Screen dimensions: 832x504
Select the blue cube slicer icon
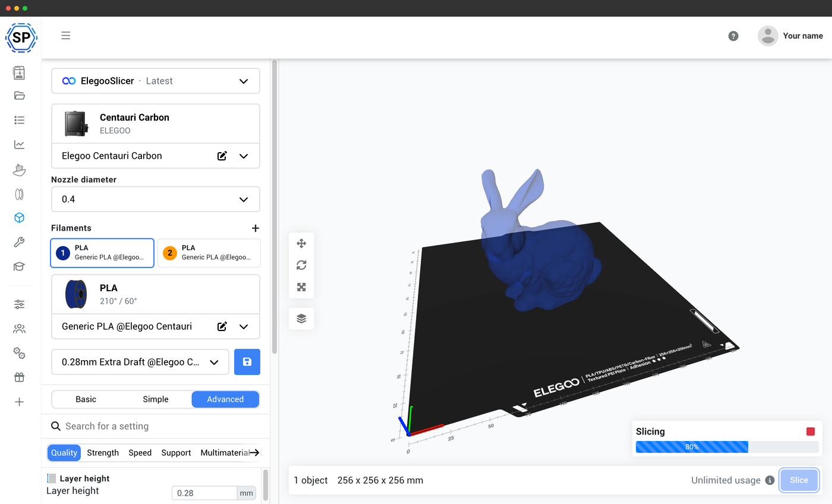point(19,218)
